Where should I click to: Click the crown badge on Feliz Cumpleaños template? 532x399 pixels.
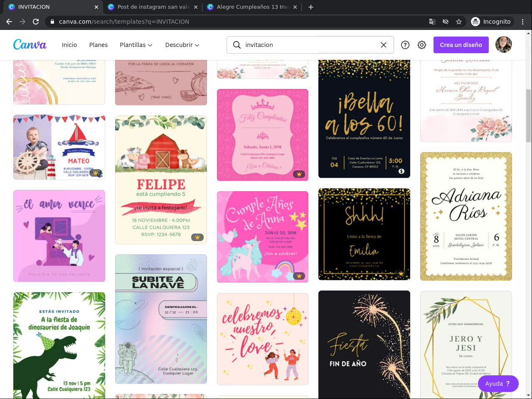[x=299, y=174]
